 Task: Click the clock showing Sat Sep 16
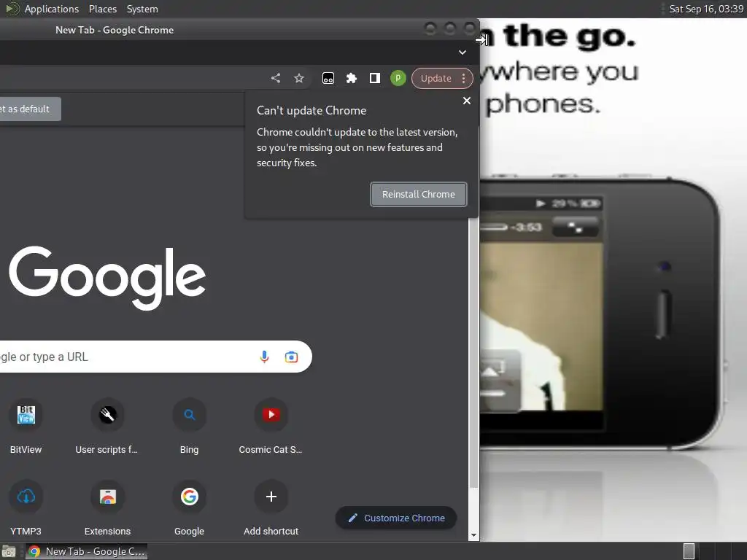(x=706, y=9)
